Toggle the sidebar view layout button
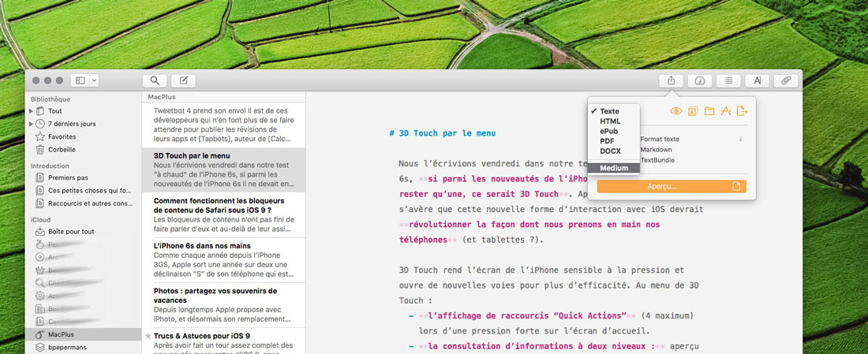Viewport: 868px width, 354px height. 80,80
